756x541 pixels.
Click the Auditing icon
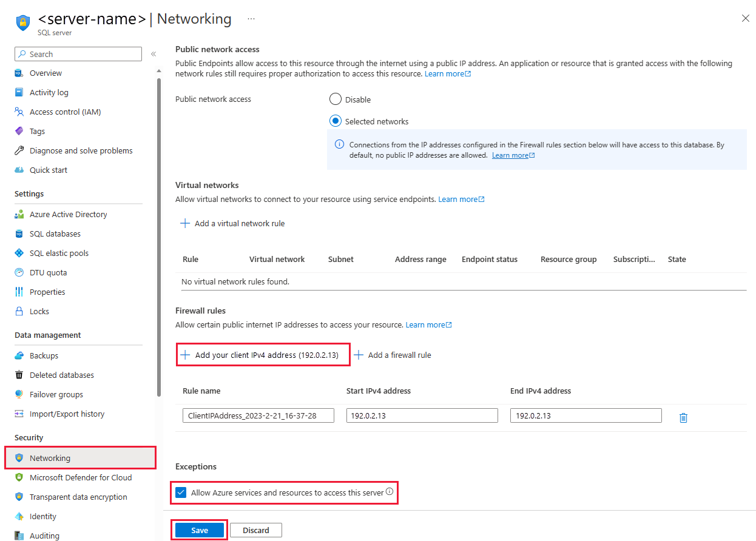(19, 536)
